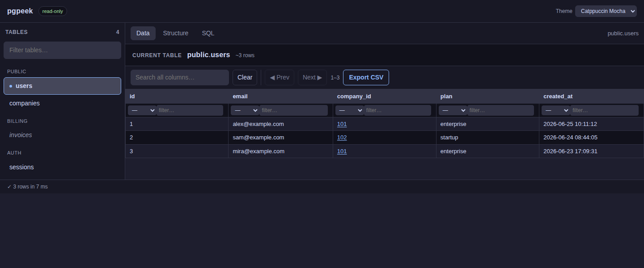The image size is (644, 268).
Task: Select the 2026-06-25 10:11:12 timestamp cell
Action: (591, 124)
